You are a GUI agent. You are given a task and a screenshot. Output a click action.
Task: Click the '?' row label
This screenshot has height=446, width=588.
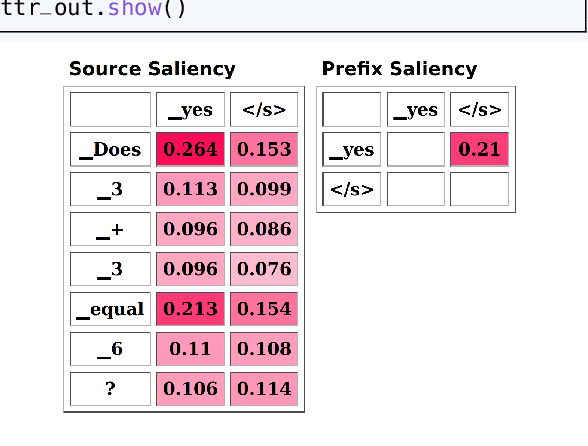(x=110, y=389)
